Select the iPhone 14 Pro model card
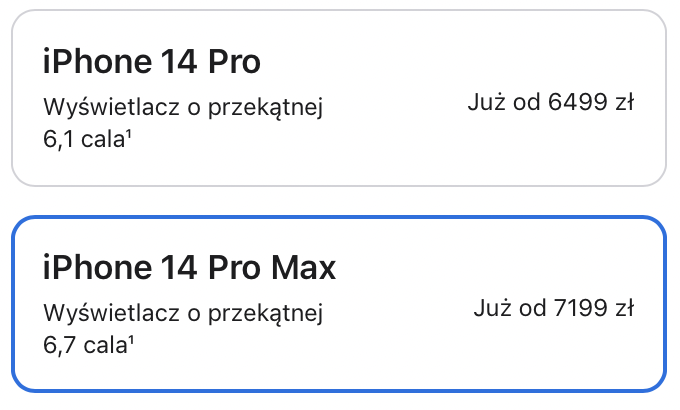Image resolution: width=680 pixels, height=410 pixels. tap(339, 98)
